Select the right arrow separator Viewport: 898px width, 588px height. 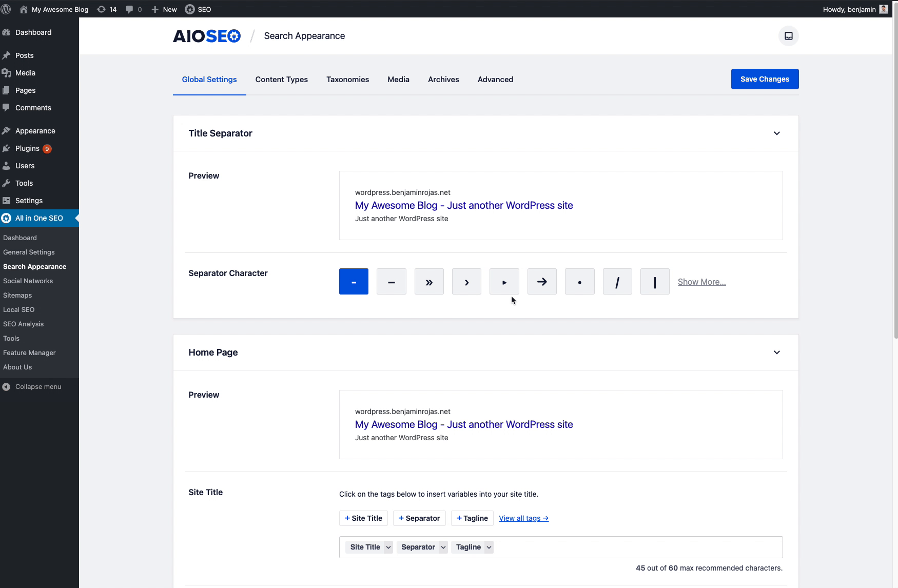(542, 282)
